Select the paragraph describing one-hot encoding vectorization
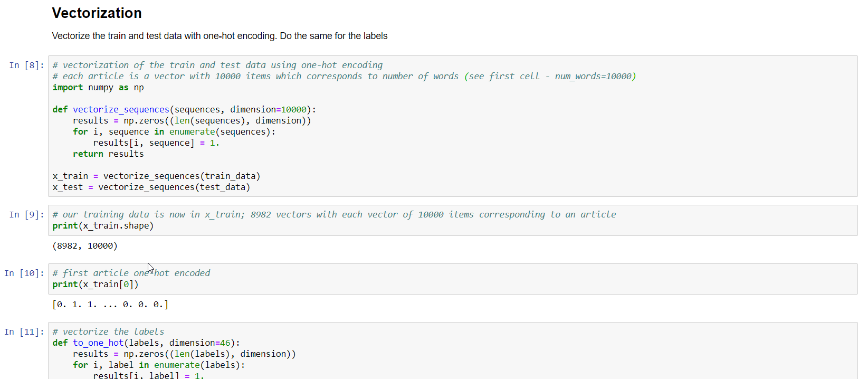 point(220,36)
